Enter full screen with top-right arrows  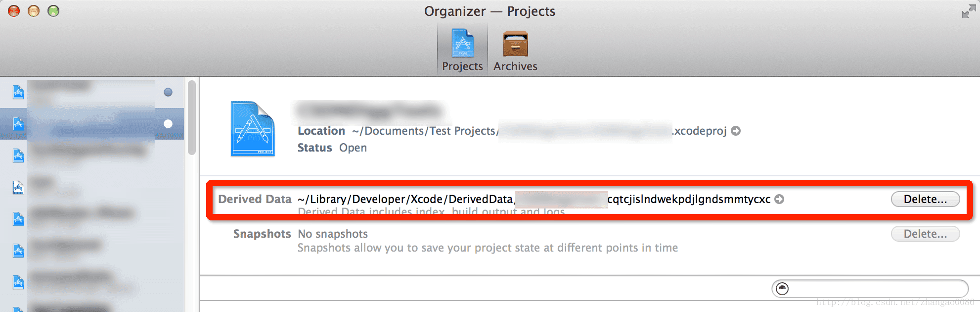click(969, 11)
